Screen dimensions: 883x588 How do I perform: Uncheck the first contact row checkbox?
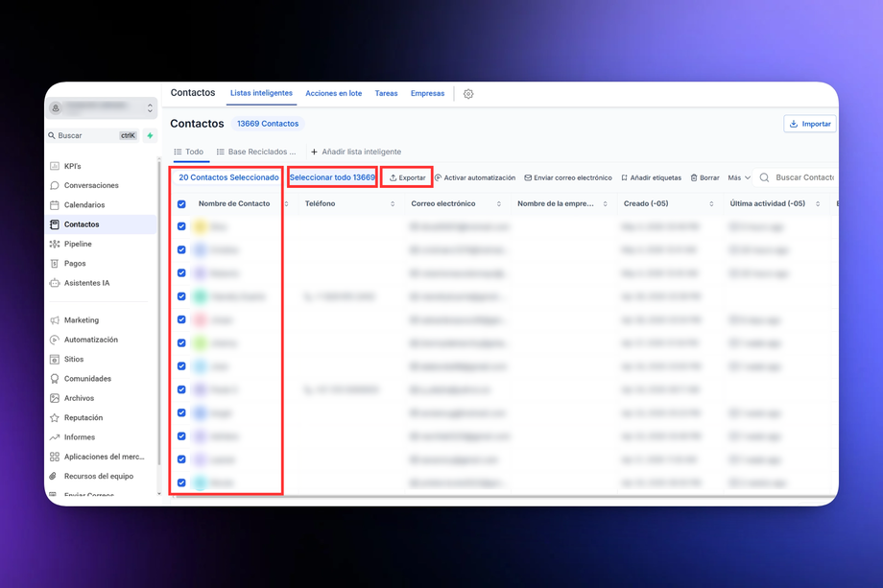pyautogui.click(x=181, y=226)
